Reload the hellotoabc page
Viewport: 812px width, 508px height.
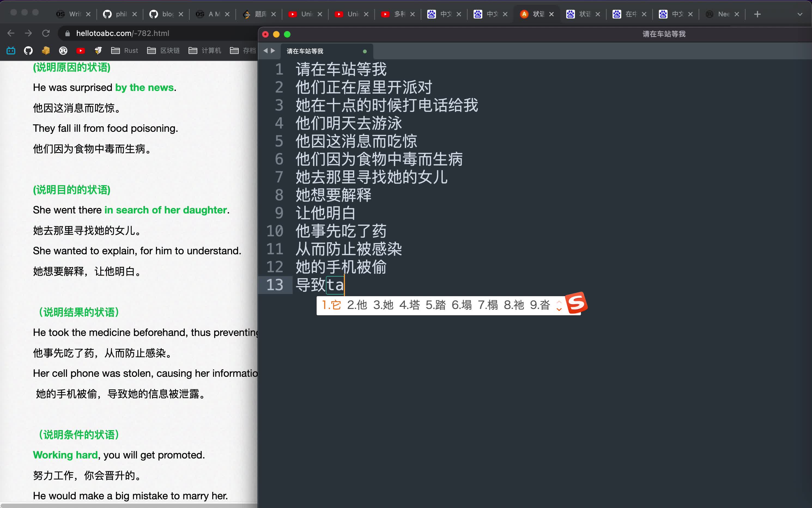click(46, 33)
